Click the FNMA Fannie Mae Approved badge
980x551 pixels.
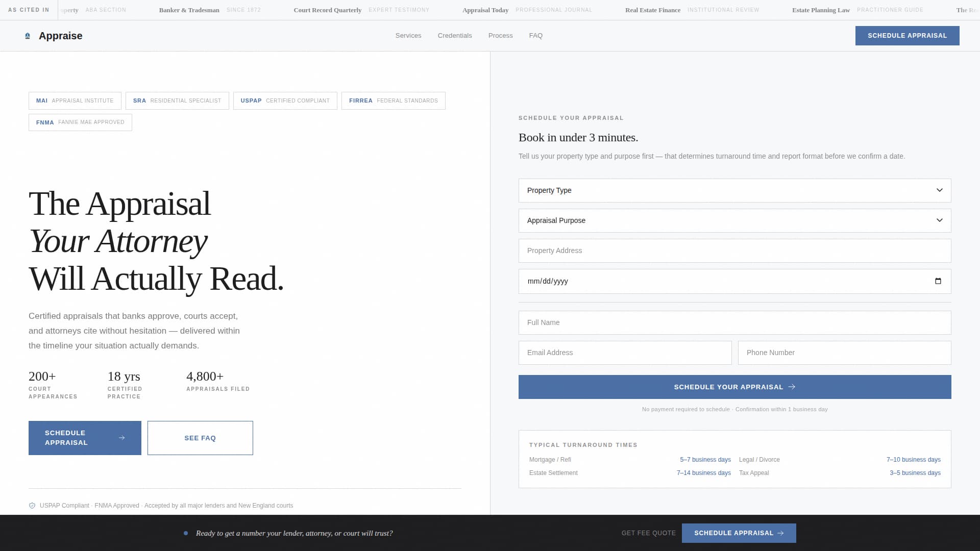coord(80,122)
